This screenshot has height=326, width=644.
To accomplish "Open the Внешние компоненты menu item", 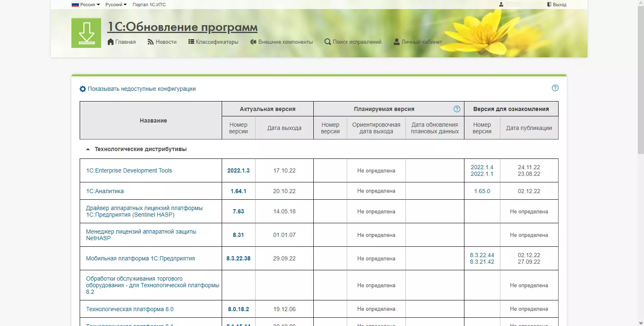I will point(282,42).
